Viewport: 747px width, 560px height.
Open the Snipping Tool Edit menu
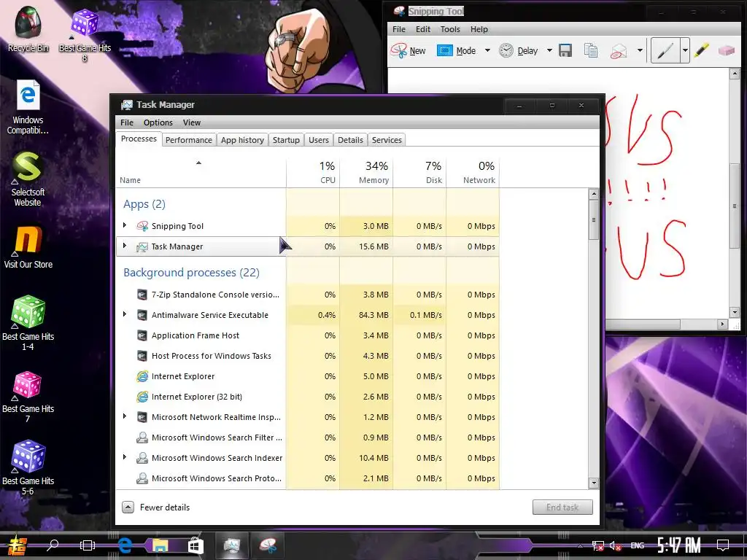pos(423,29)
